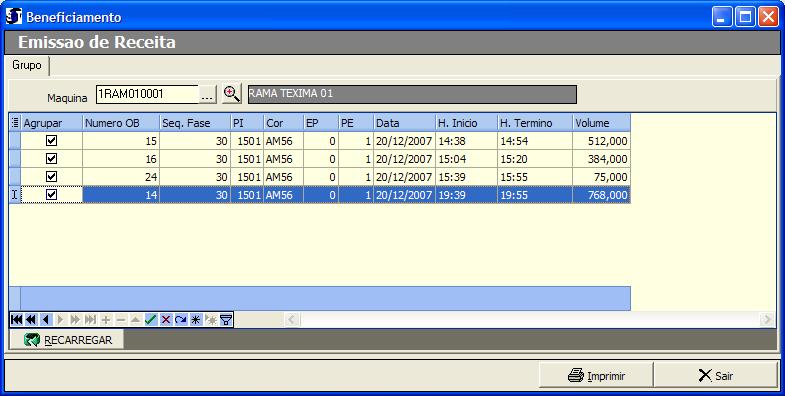The width and height of the screenshot is (785, 396).
Task: Uncheck Agrupar for Numero OB 24
Action: tap(51, 177)
